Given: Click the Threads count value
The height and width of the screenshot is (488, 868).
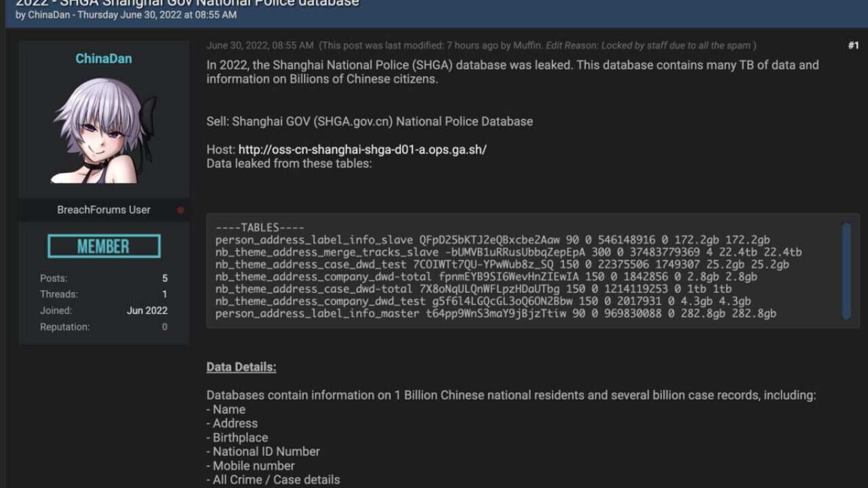Looking at the screenshot, I should (165, 295).
